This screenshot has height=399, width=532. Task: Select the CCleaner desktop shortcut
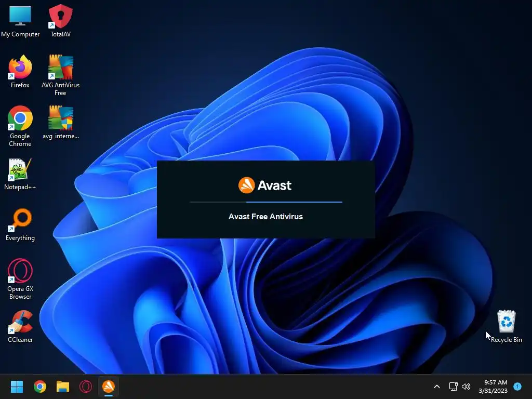coord(20,326)
